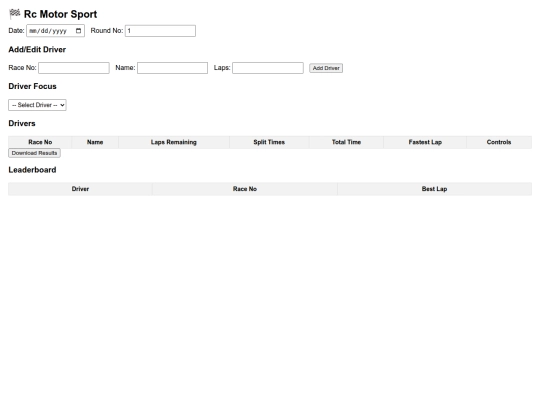Screen dimensions: 540x405
Task: Click the Date: label
Action: click(16, 31)
